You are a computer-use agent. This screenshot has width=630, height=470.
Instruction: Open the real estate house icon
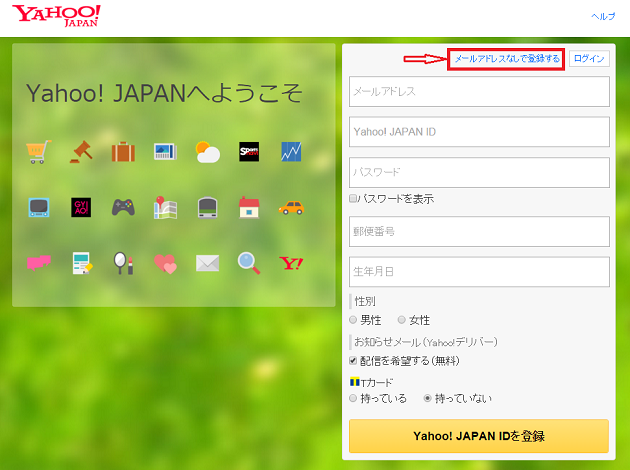point(249,207)
